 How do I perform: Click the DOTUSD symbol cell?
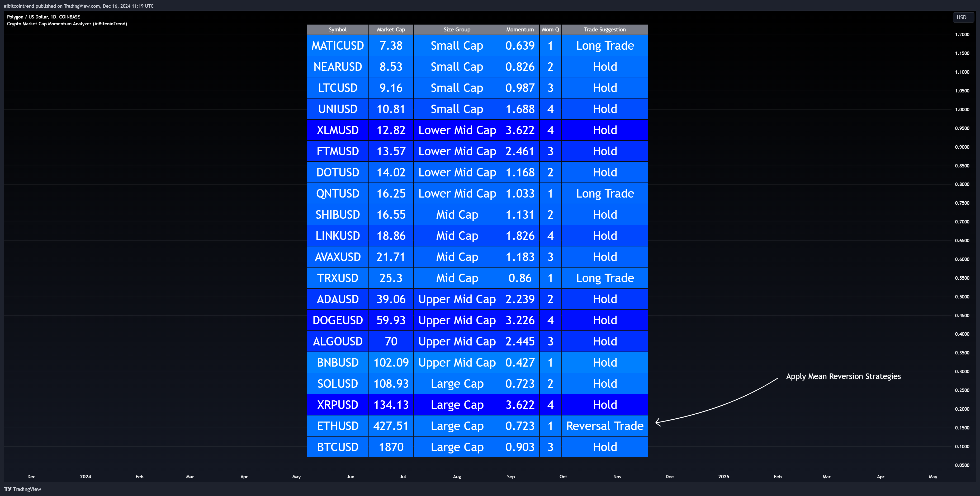[x=338, y=172]
